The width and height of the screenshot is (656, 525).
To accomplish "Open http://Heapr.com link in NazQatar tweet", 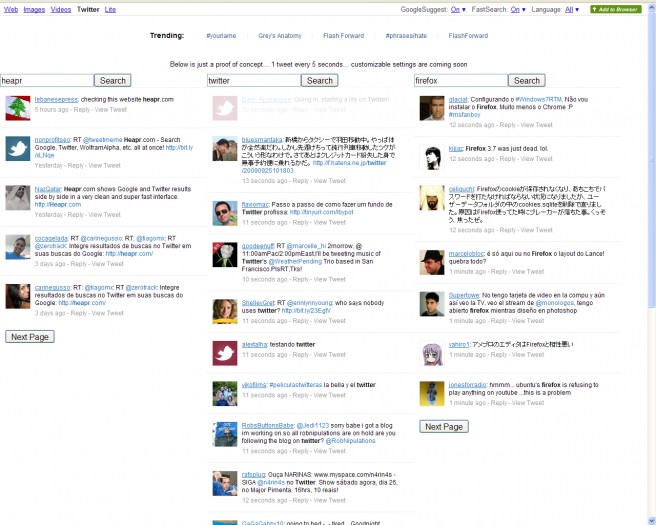I will coord(58,205).
